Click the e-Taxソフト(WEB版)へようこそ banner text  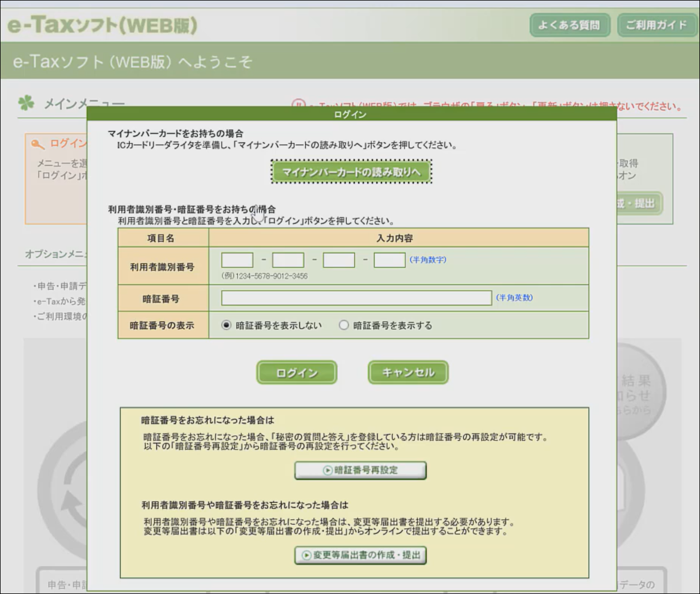point(133,61)
